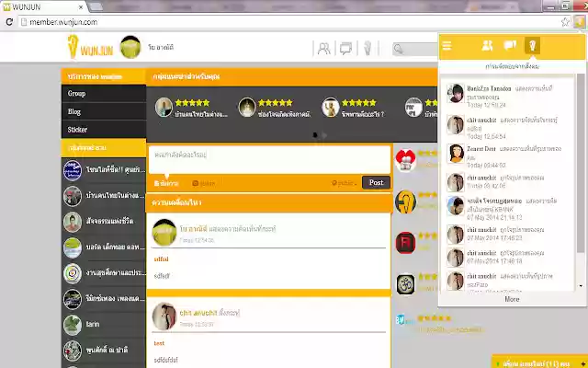Open the KBANK notification from 07 May 2014
Screen dimensions: 588x368
(507, 209)
